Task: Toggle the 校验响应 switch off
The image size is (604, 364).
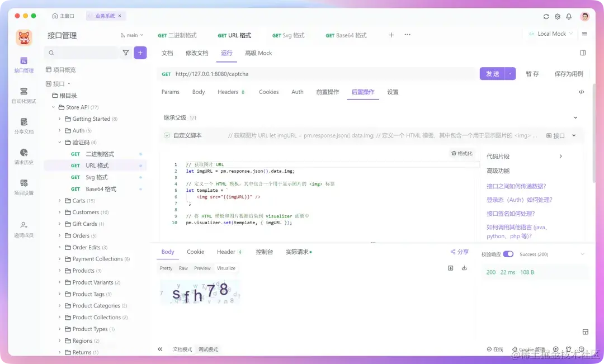Action: (508, 254)
